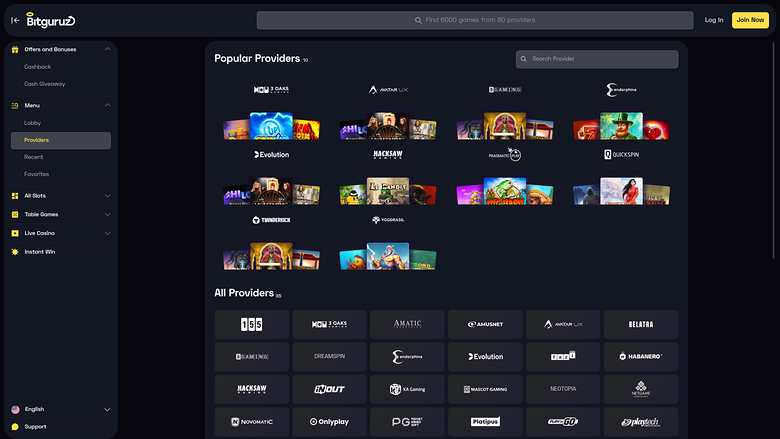Viewport: 780px width, 439px height.
Task: Select Cash Giveaway in sidebar
Action: tap(45, 84)
